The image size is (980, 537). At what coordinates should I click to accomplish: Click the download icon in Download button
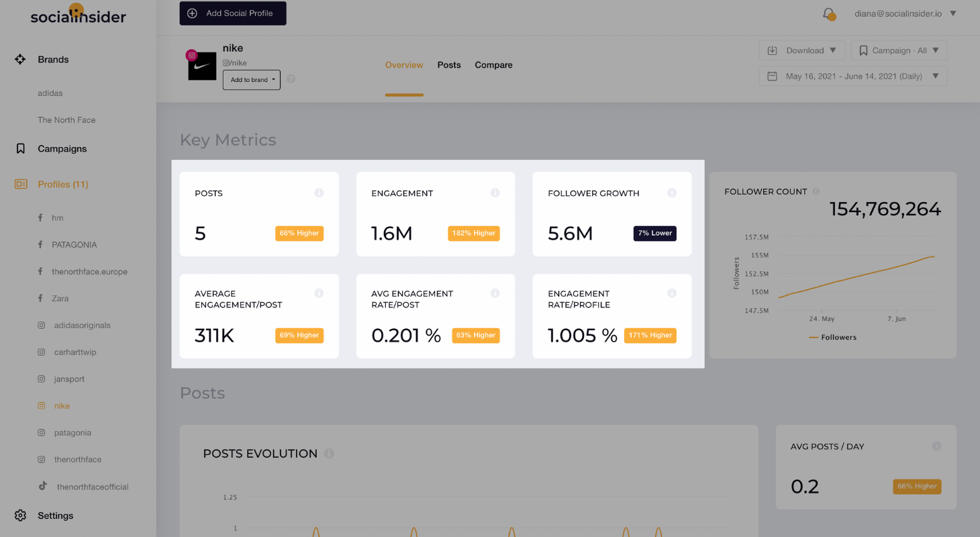click(772, 50)
